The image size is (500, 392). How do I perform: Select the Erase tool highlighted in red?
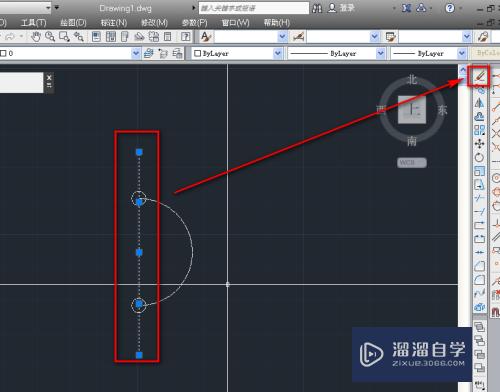479,76
